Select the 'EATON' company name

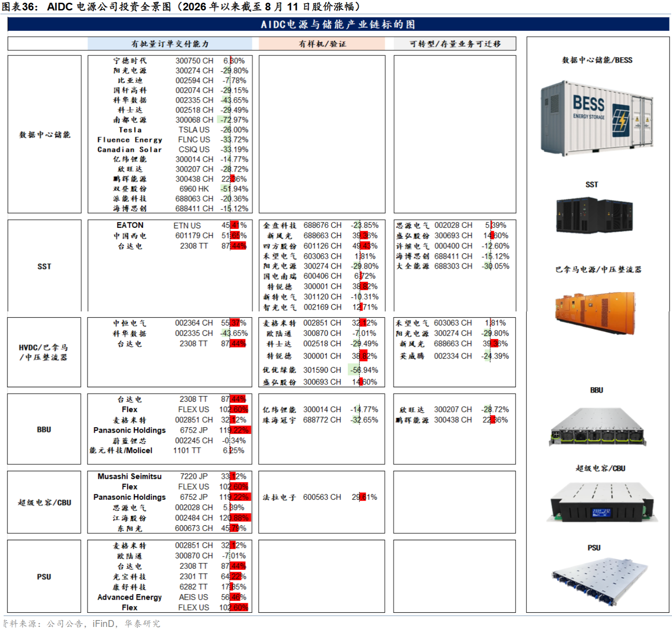(130, 225)
